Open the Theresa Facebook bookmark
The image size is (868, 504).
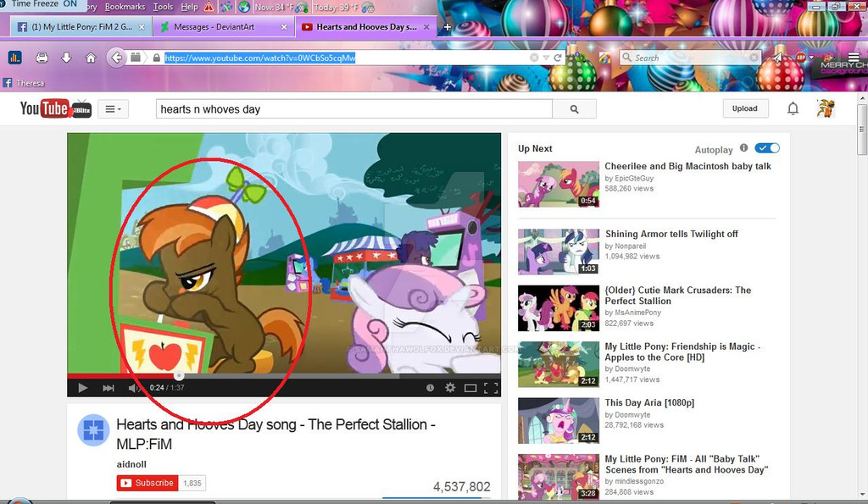(x=24, y=83)
